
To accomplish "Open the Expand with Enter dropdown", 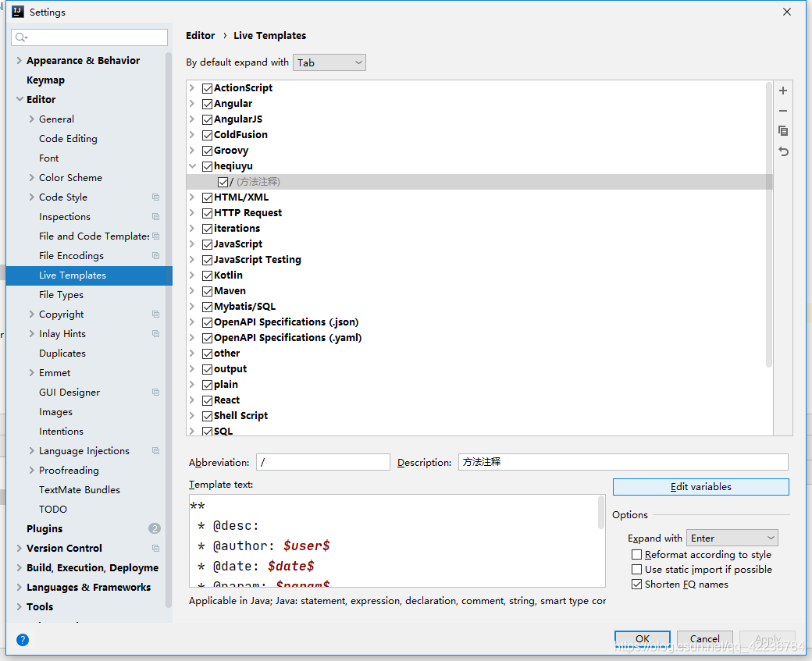I will coord(732,538).
